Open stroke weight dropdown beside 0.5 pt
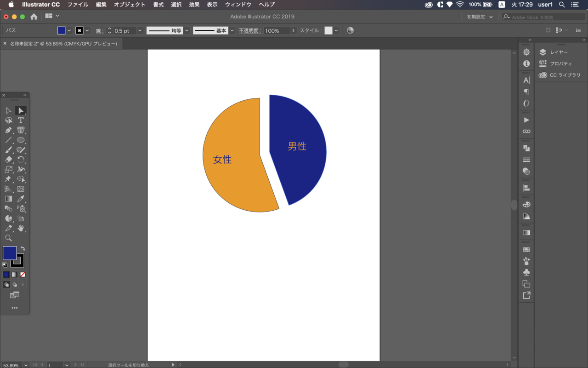 [x=140, y=30]
